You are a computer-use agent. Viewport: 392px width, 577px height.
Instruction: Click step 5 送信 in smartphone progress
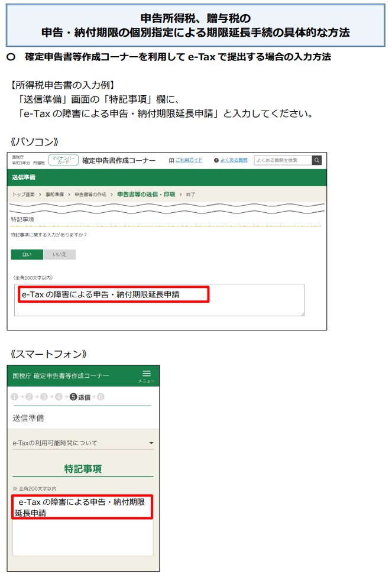click(80, 397)
